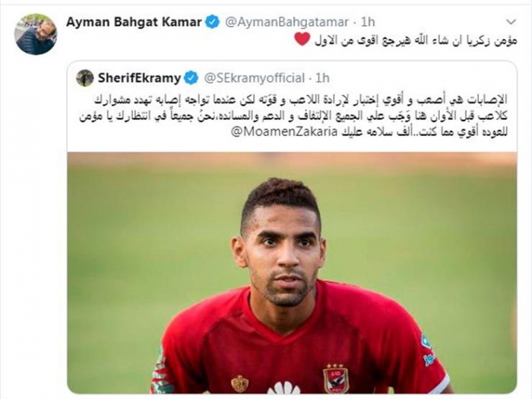Viewport: 532px width, 399px height.
Task: Open the @AymanBahgatamar handle link
Action: 287,22
